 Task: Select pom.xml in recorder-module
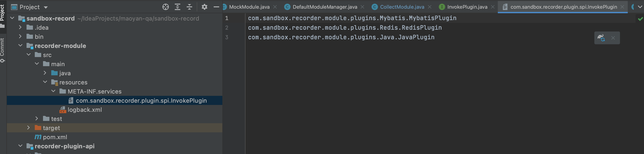coord(55,137)
